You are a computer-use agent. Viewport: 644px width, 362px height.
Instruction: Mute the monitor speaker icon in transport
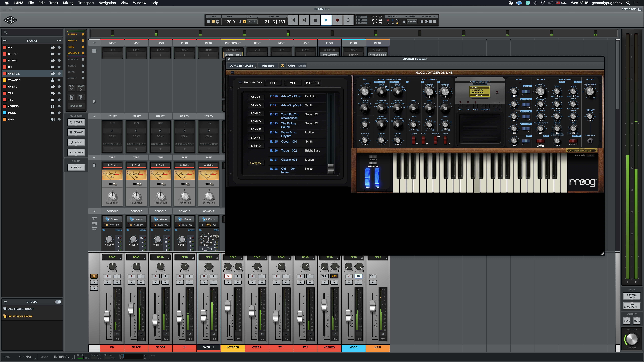coord(404,22)
